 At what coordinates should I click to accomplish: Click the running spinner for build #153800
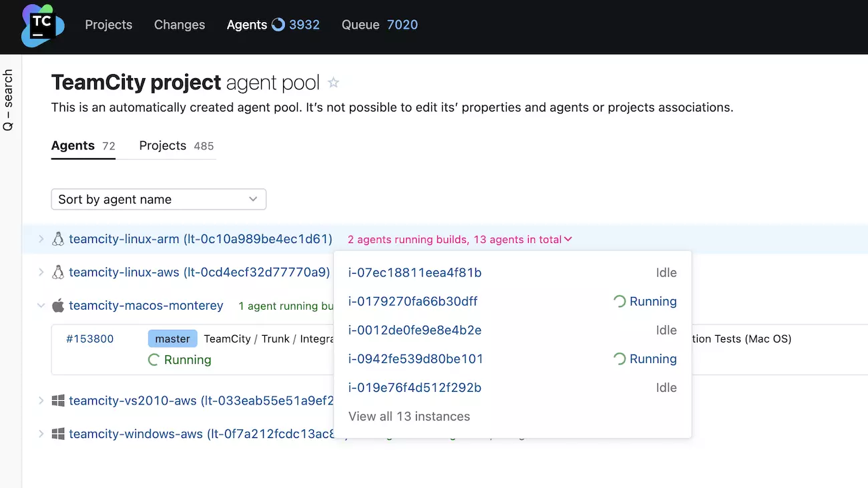pyautogui.click(x=154, y=360)
